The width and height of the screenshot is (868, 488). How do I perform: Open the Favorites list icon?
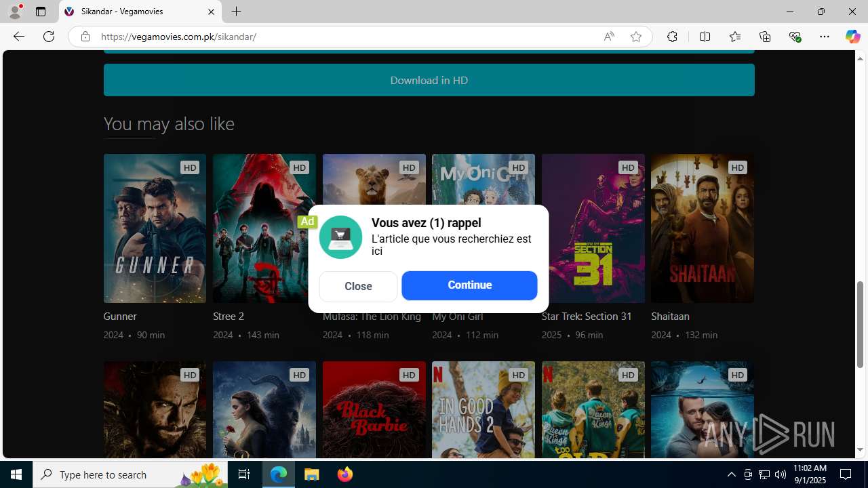click(735, 37)
